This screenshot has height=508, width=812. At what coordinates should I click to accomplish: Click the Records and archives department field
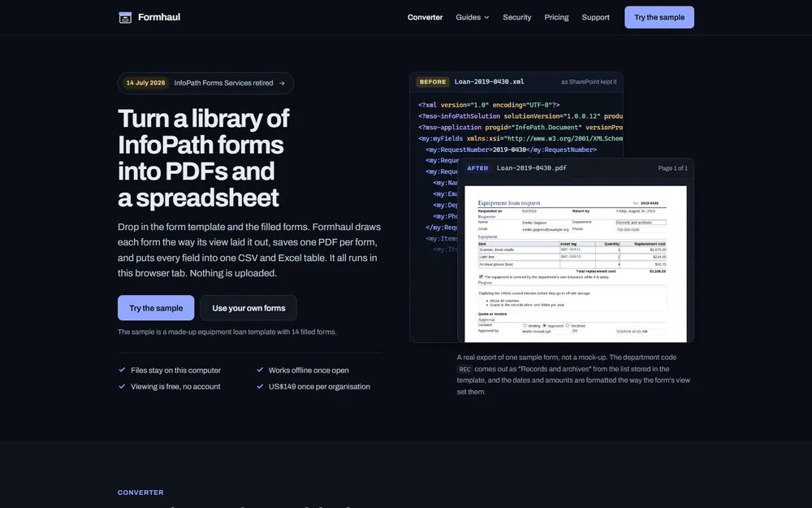tap(641, 223)
